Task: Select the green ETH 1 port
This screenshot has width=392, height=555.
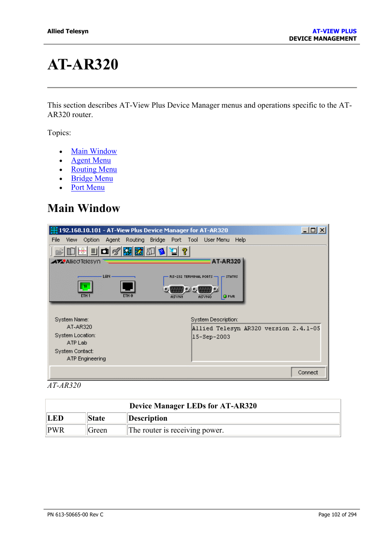Action: 85,286
